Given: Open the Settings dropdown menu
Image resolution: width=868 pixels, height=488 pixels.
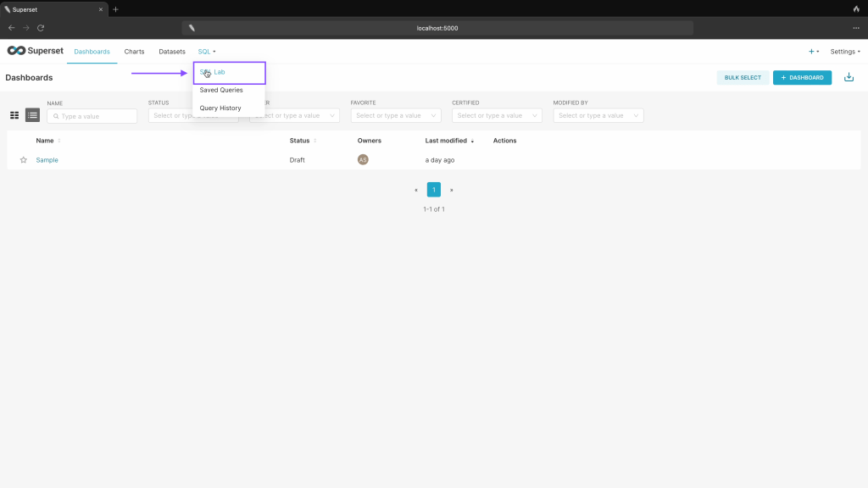Looking at the screenshot, I should 844,52.
